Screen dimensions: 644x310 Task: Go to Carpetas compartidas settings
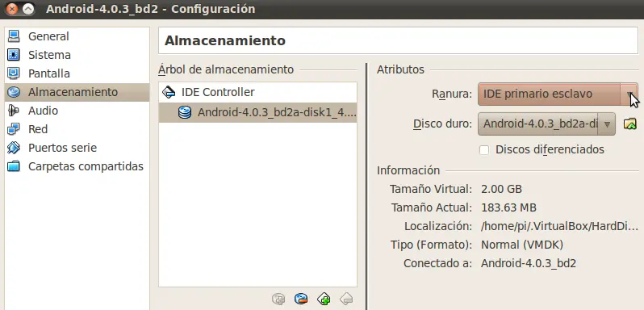(x=77, y=166)
